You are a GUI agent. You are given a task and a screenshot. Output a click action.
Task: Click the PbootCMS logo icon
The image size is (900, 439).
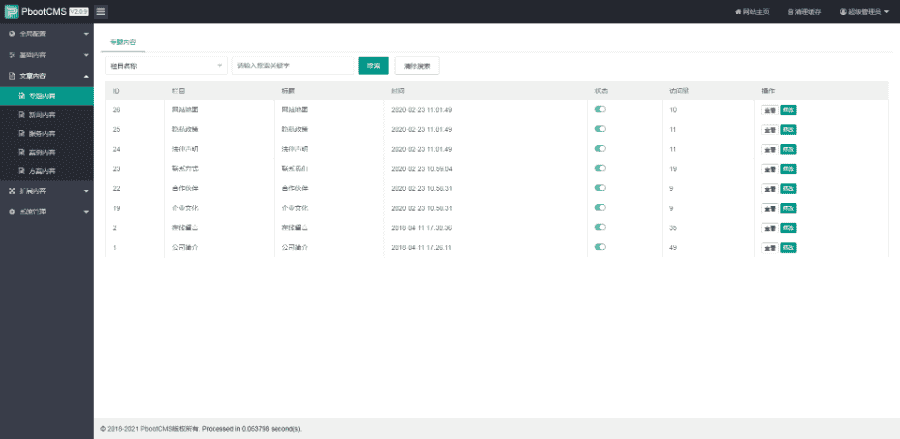[11, 11]
